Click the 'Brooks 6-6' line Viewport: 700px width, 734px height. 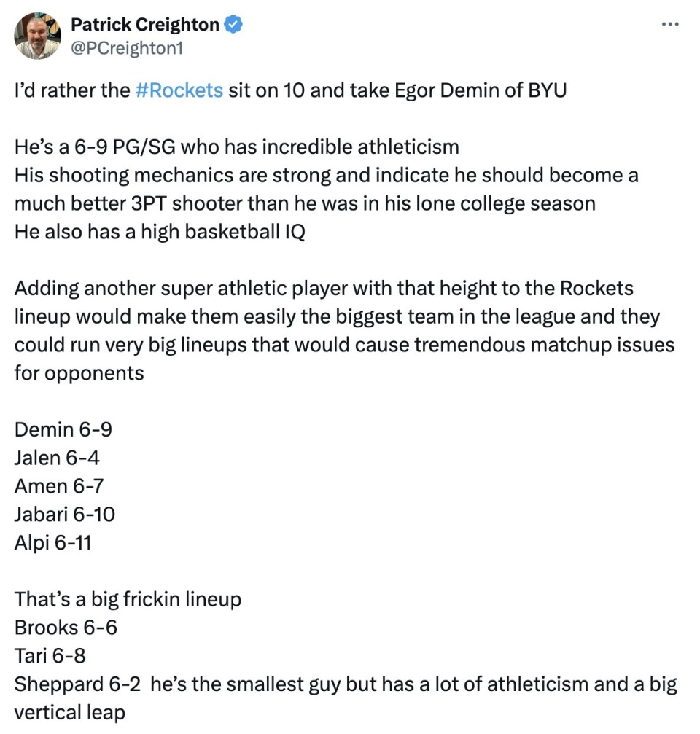coord(66,628)
